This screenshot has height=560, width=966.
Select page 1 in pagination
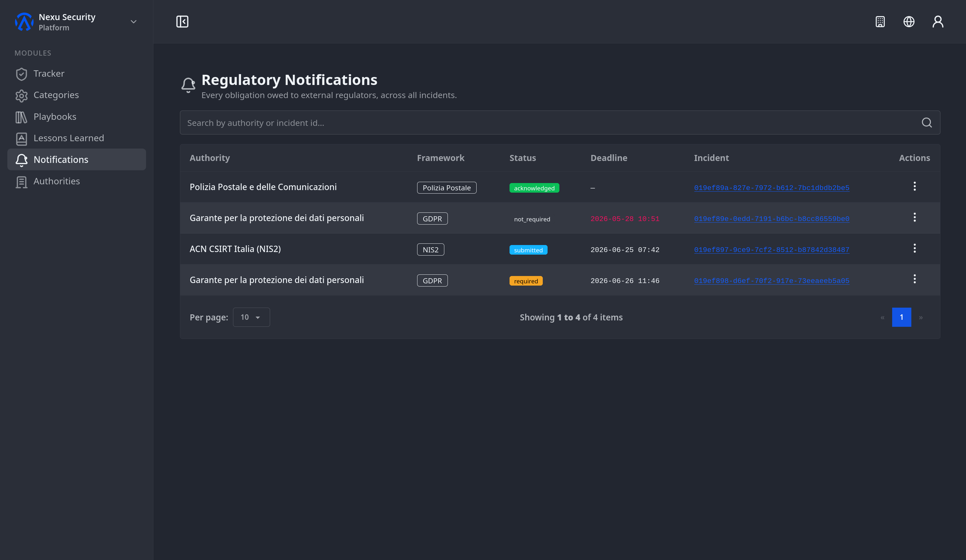click(x=901, y=317)
